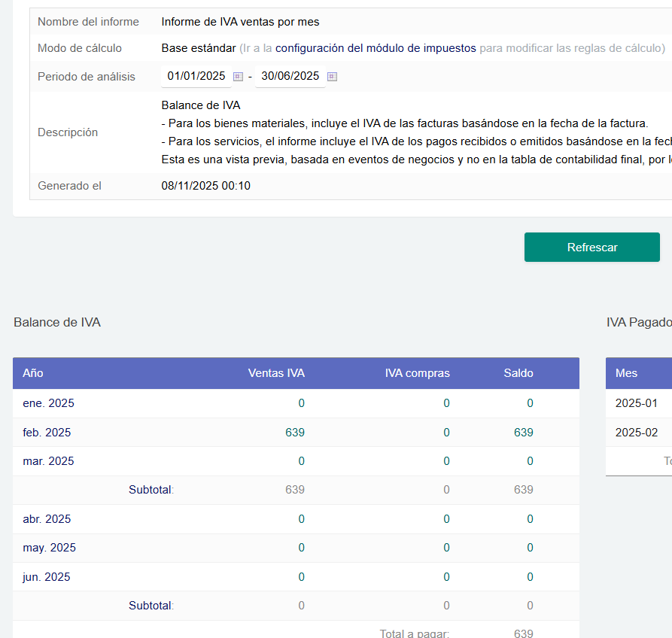Open the calendar picker for end date
The height and width of the screenshot is (638, 672).
[x=332, y=77]
